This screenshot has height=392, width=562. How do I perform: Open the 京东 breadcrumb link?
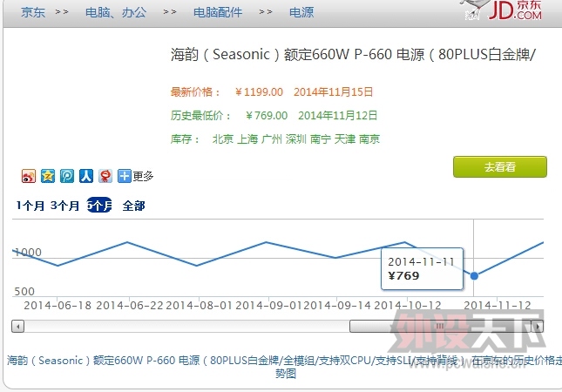[33, 12]
